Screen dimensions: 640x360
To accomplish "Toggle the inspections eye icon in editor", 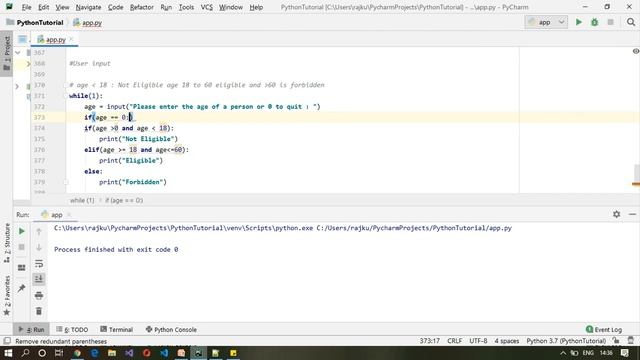I will click(x=636, y=51).
